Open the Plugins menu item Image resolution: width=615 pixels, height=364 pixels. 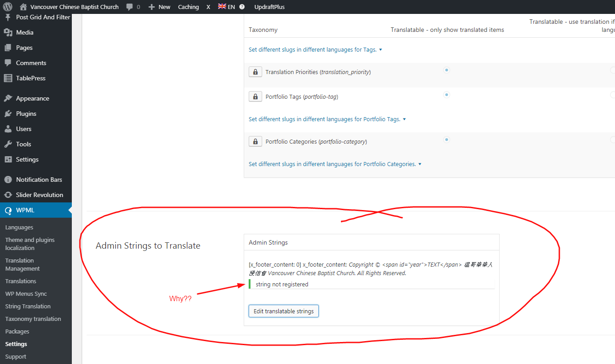[x=26, y=114]
